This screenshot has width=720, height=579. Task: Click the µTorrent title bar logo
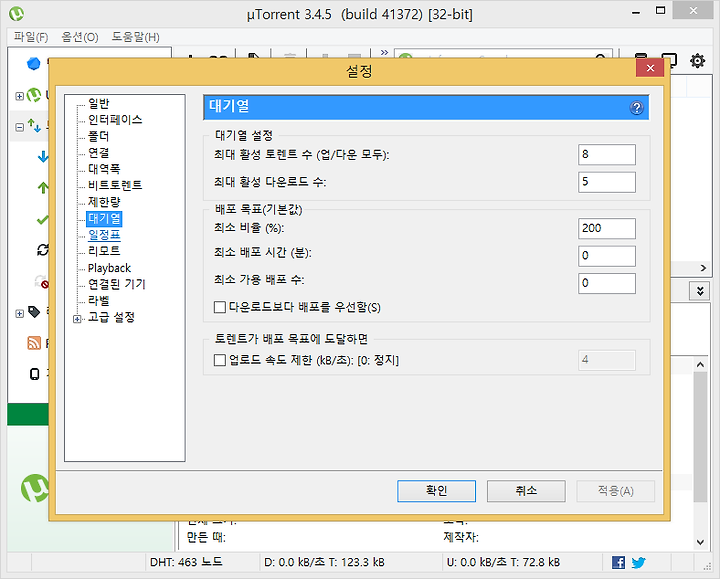(17, 14)
